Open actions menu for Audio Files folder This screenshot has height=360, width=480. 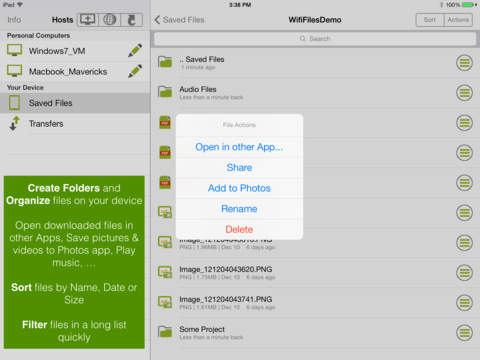464,93
